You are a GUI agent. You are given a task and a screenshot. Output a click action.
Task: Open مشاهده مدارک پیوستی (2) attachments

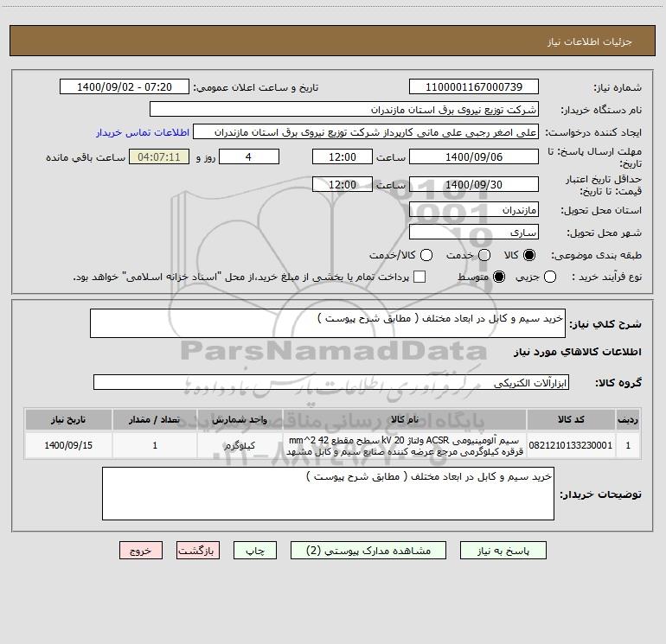point(368,551)
